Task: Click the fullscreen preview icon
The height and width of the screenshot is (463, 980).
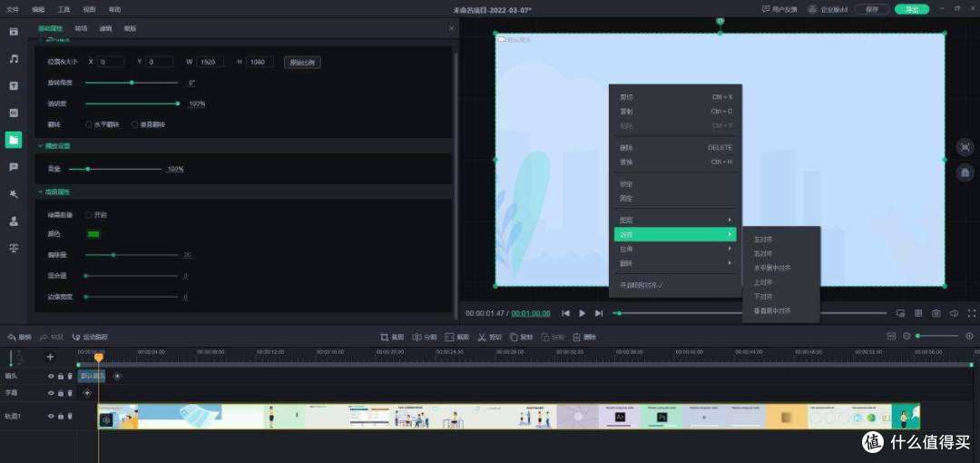Action: click(972, 313)
